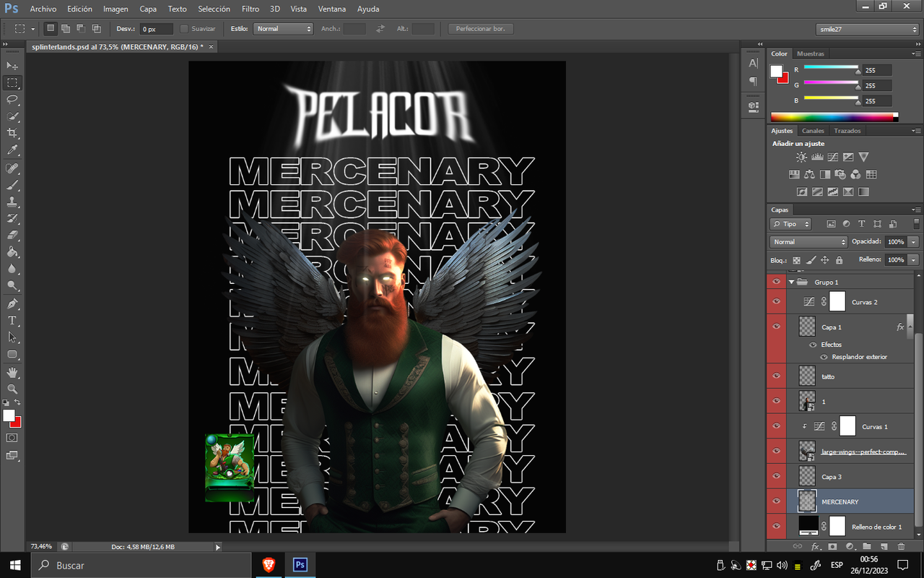This screenshot has width=924, height=578.
Task: Open the layer blend mode dropdown
Action: tap(808, 242)
